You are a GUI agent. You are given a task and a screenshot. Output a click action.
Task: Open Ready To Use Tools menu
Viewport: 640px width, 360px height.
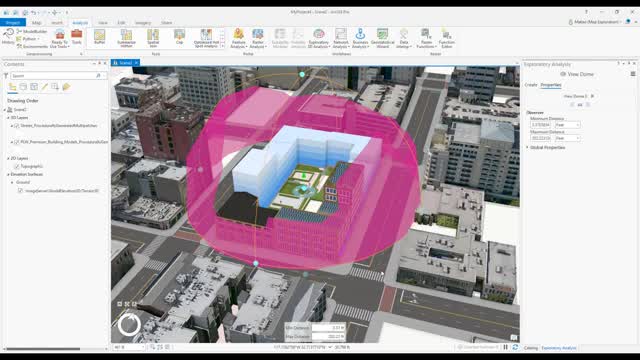pyautogui.click(x=60, y=38)
